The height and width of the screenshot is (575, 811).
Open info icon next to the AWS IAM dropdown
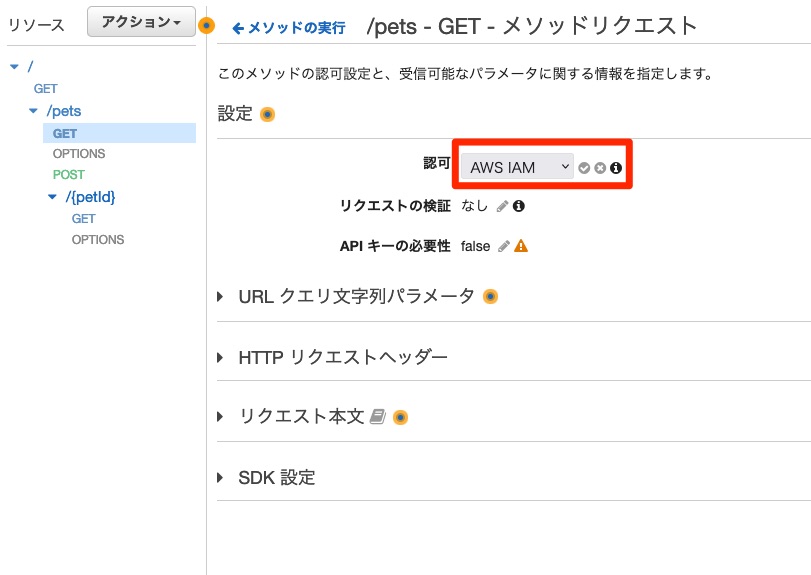click(x=615, y=168)
